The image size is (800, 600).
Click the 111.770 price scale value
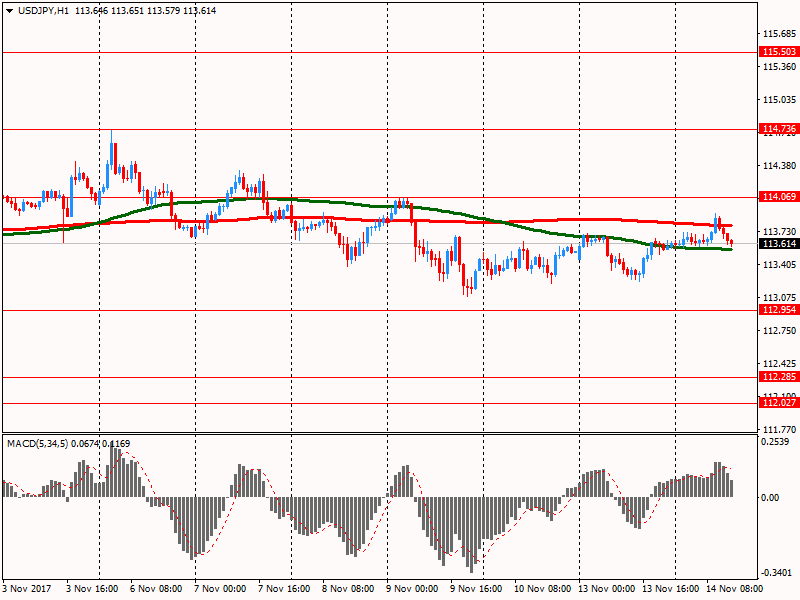pos(779,430)
